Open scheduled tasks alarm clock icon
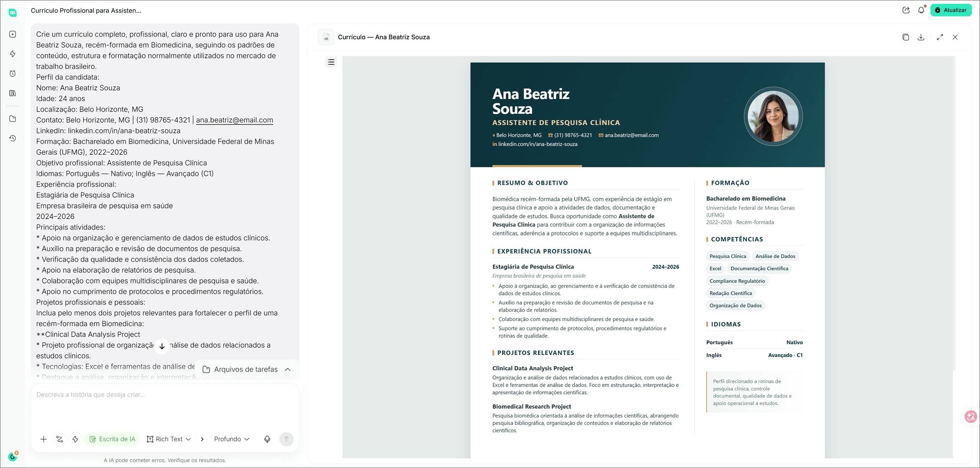 [x=13, y=73]
